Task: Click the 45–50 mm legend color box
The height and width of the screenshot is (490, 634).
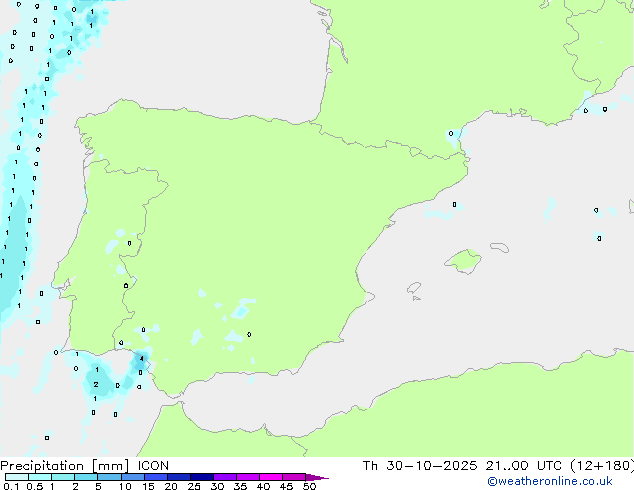Action: pos(294,477)
